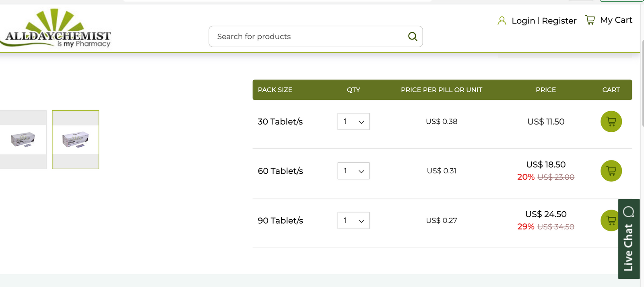
Task: Go to AllDayChemist home via logo
Action: (58, 29)
